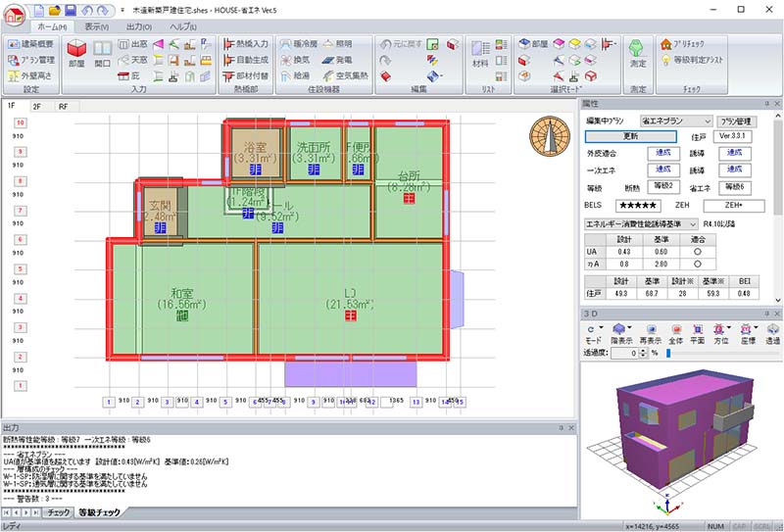The height and width of the screenshot is (532, 784).
Task: Click the 透過度 transparency slider
Action: pyautogui.click(x=668, y=353)
